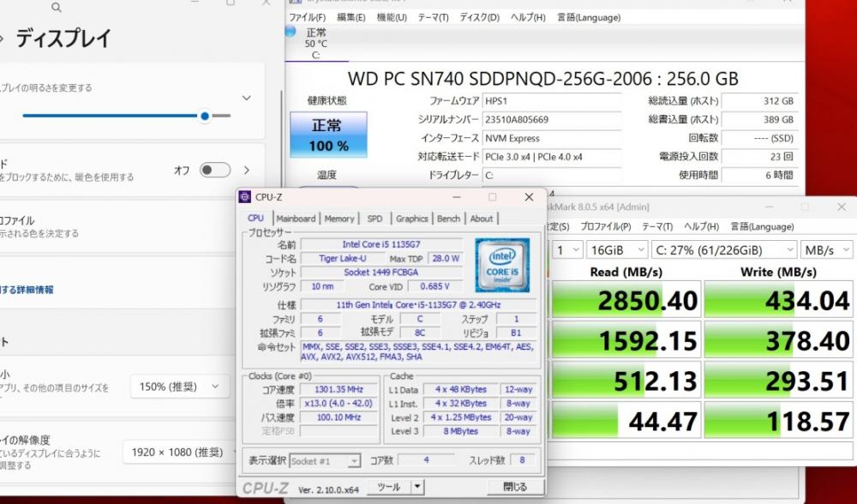This screenshot has width=857, height=504.
Task: Click the multiplier value x13.0 (4.0 - 42.0)
Action: pos(339,404)
